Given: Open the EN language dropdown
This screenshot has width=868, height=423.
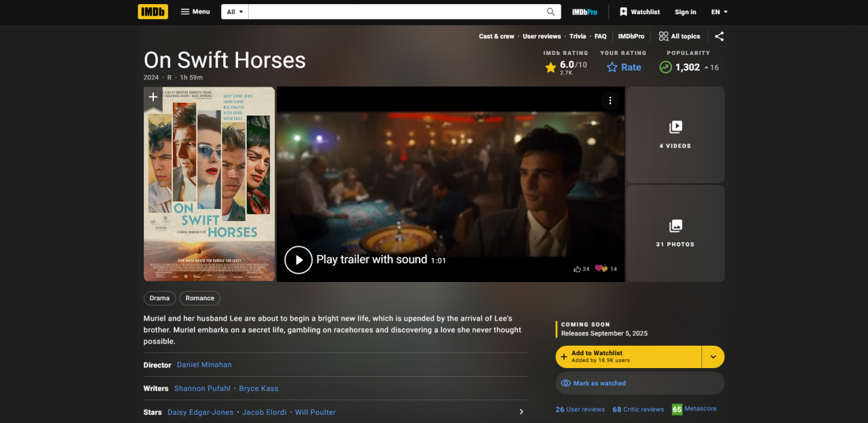Looking at the screenshot, I should [719, 12].
